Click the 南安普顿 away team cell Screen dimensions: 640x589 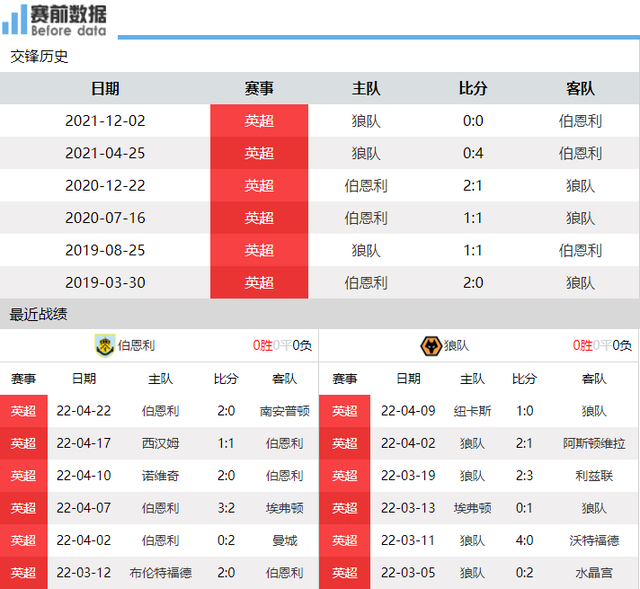point(284,411)
